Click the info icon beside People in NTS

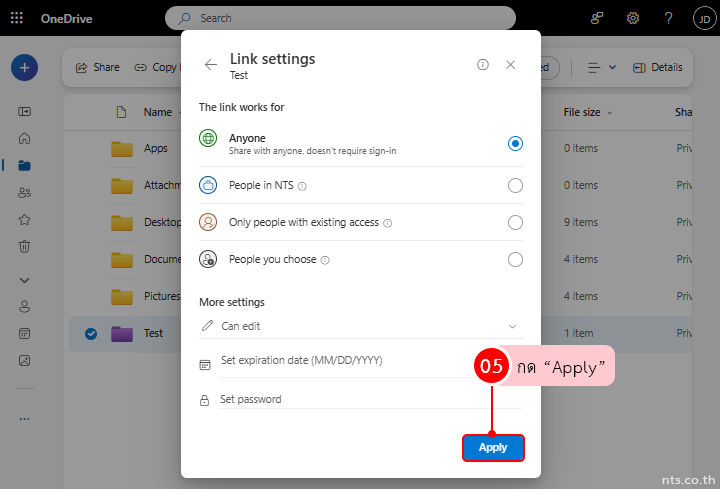pyautogui.click(x=302, y=186)
